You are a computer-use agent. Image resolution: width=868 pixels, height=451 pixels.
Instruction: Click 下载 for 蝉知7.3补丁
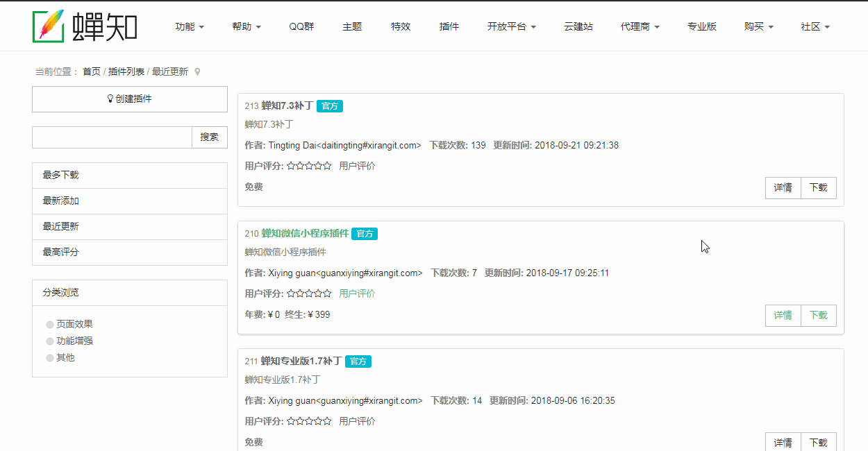819,188
